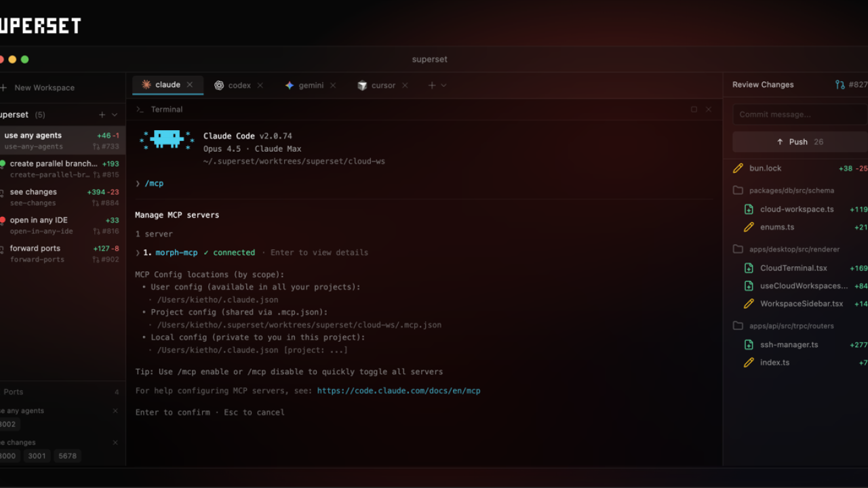Click CloudTerminal.tsx added-file icon

[749, 268]
